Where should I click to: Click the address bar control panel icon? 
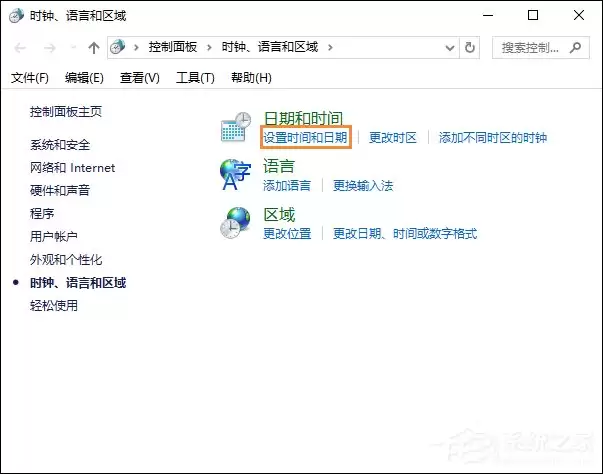(118, 47)
